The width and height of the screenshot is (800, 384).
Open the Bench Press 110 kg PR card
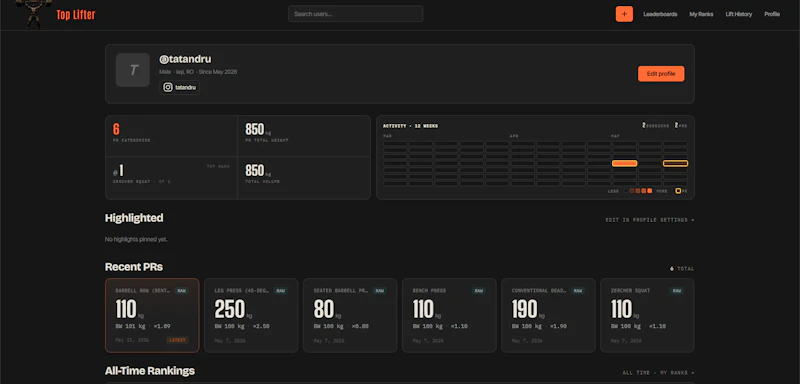coord(449,315)
